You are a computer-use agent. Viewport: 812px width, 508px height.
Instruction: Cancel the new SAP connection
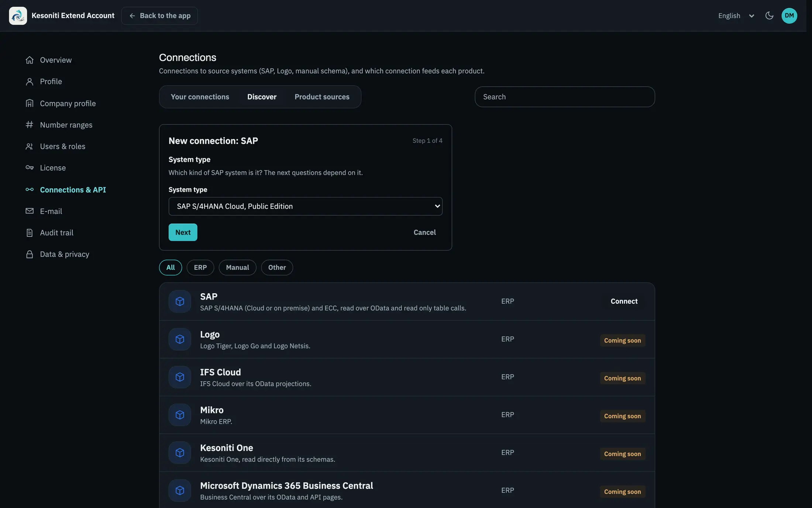424,232
